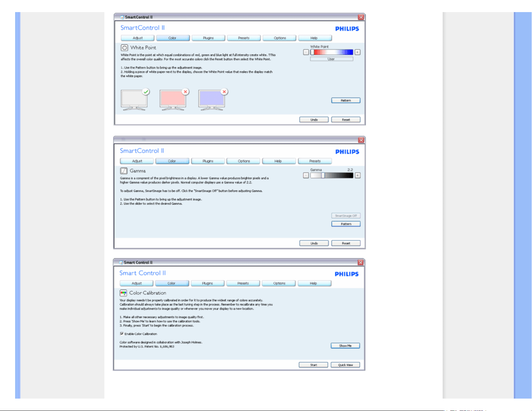Click the Show Me button

[x=345, y=346]
